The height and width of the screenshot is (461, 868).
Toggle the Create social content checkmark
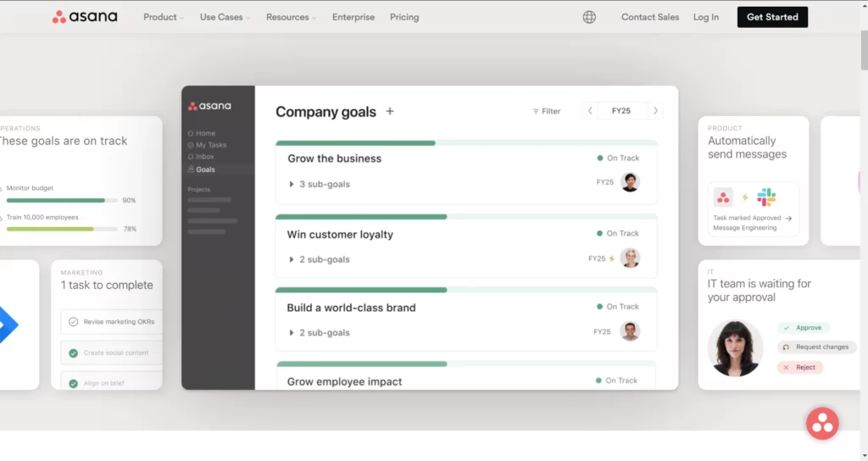[x=74, y=353]
